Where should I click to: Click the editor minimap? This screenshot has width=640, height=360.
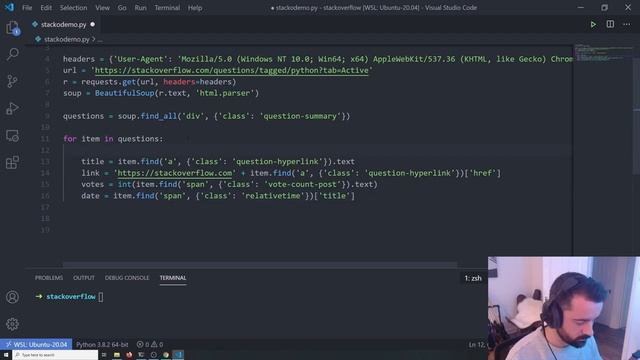click(x=603, y=53)
